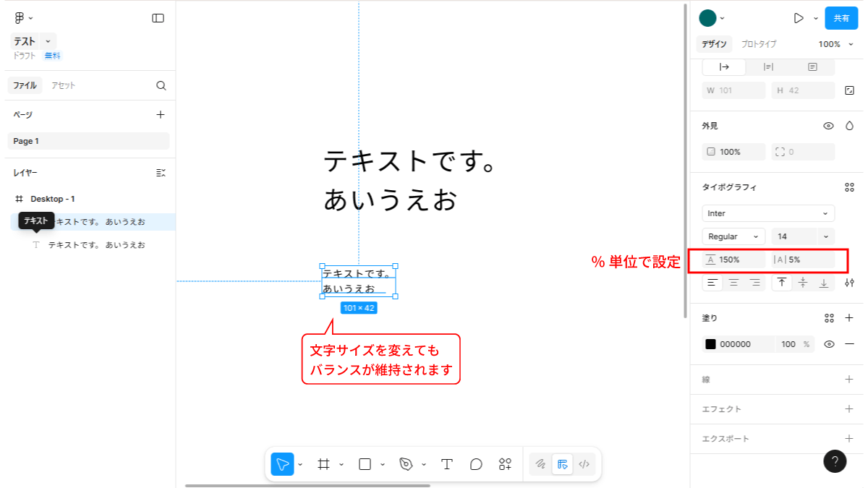Switch to the プロトタイプ tab
The height and width of the screenshot is (488, 868).
tap(759, 44)
